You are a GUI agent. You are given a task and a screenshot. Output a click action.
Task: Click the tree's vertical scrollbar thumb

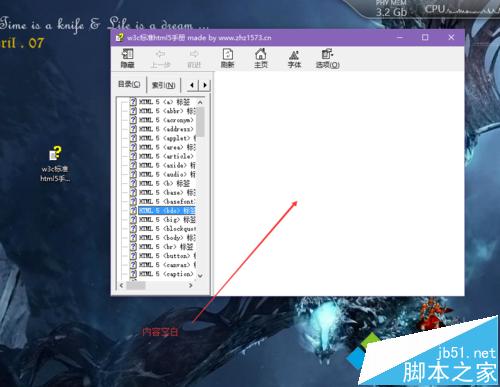point(200,122)
